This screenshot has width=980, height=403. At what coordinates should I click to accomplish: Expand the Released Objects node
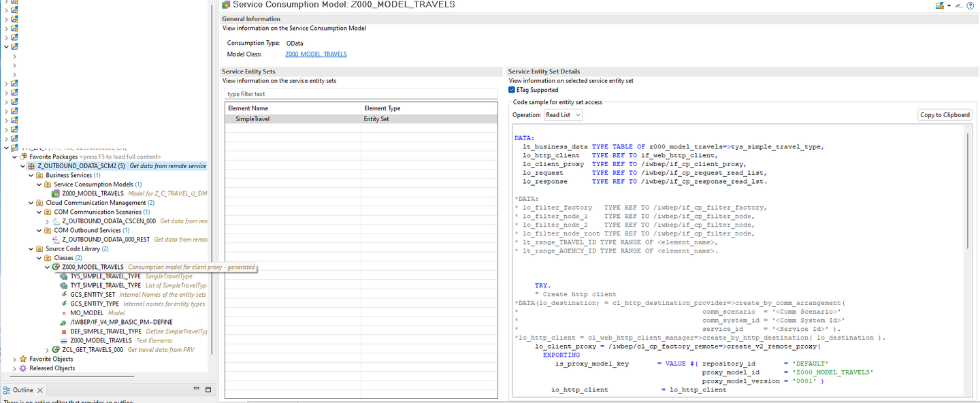coord(15,368)
